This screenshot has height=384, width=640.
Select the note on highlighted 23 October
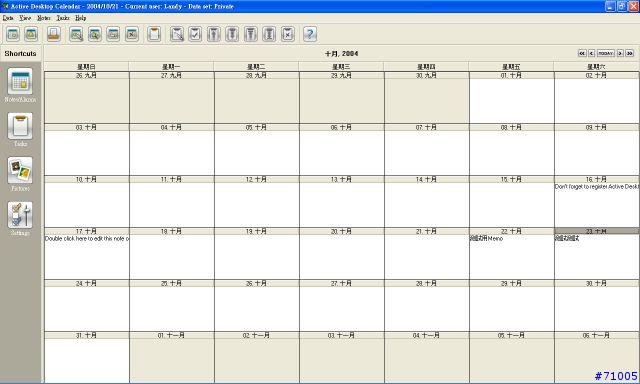[x=567, y=238]
